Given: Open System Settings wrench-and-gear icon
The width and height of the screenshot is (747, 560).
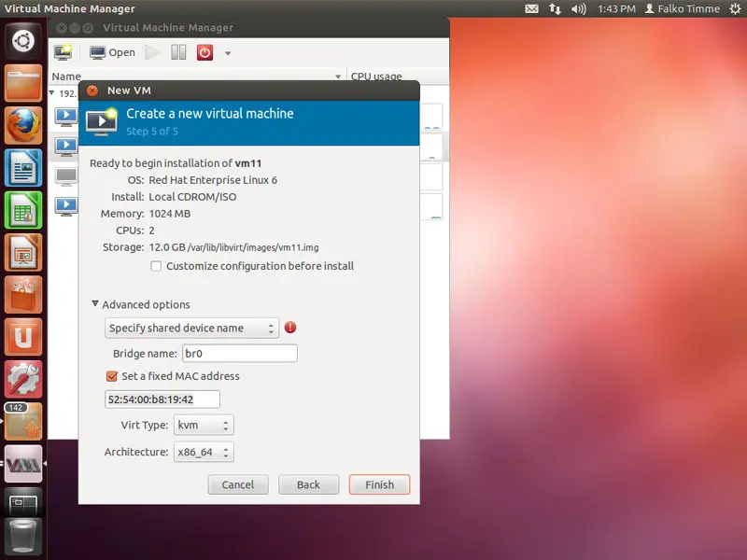Looking at the screenshot, I should tap(22, 380).
